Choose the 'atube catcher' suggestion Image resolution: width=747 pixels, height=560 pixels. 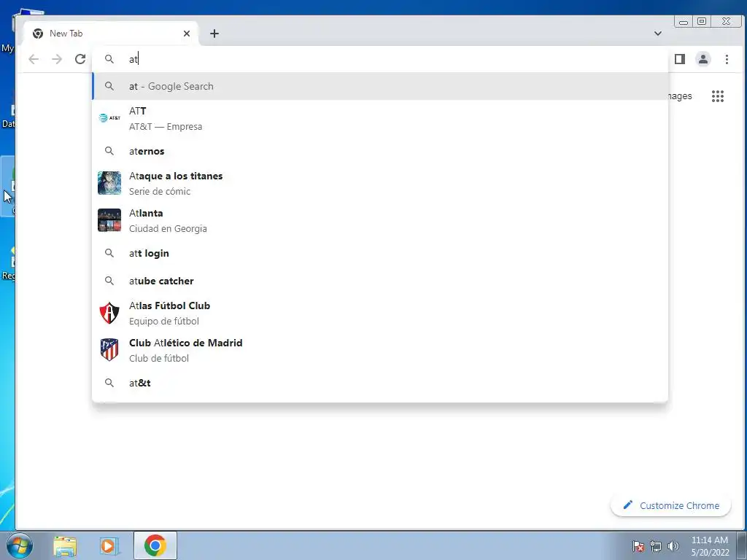coord(380,281)
